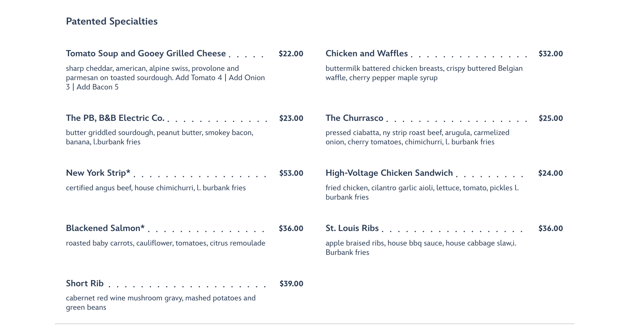Click the apple braised ribs description
The height and width of the screenshot is (327, 644).
[x=421, y=248]
